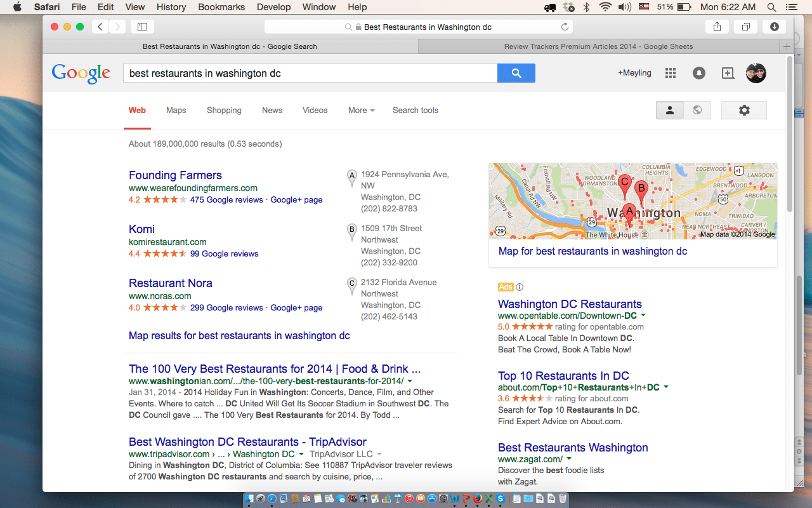Open Finder from the Dock
The height and width of the screenshot is (508, 812).
point(250,499)
